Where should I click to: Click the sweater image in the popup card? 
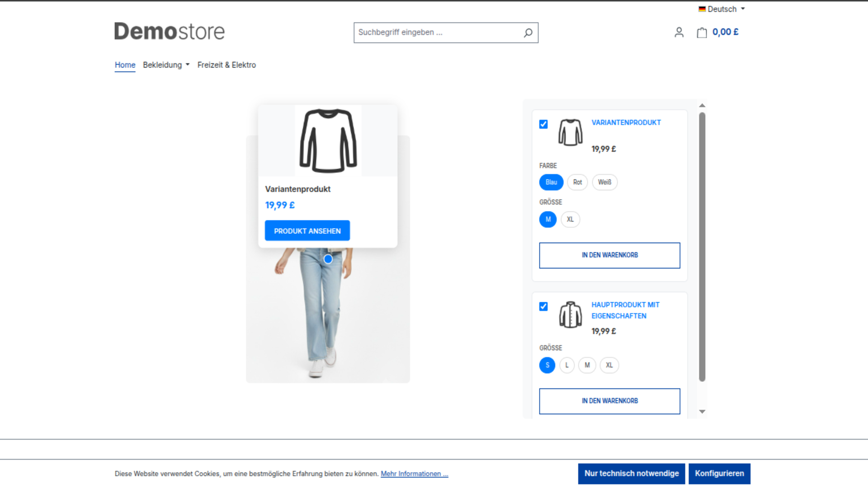[x=328, y=141]
